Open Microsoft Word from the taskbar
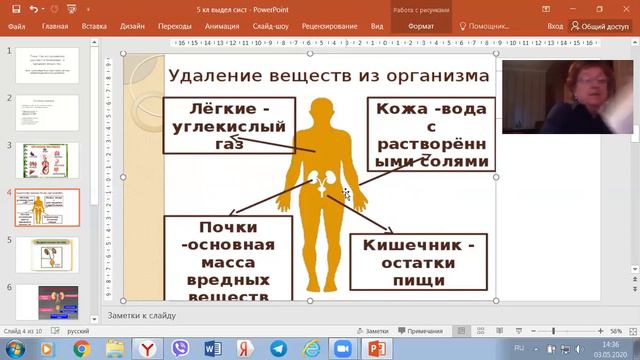This screenshot has height=360, width=640. click(x=213, y=349)
